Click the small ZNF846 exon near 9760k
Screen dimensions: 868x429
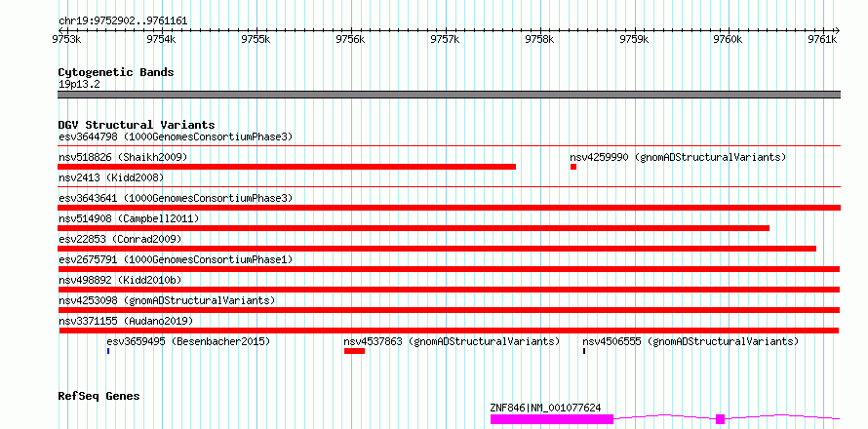[x=720, y=419]
